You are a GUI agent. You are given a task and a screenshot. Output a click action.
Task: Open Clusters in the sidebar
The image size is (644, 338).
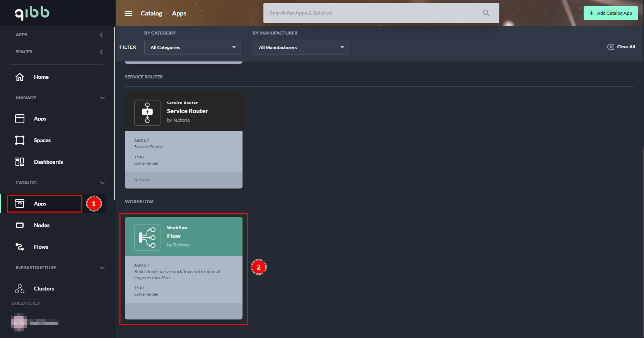pyautogui.click(x=44, y=289)
